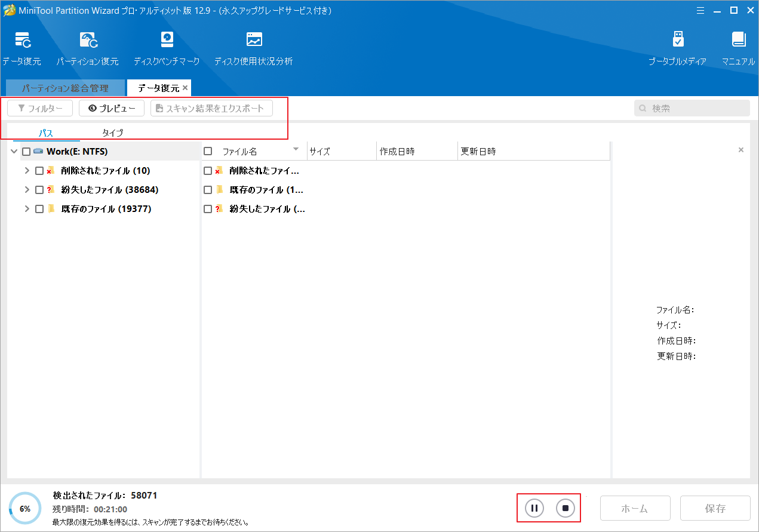Check 削除されたファイル (10) in the tree
Image resolution: width=759 pixels, height=532 pixels.
click(39, 171)
